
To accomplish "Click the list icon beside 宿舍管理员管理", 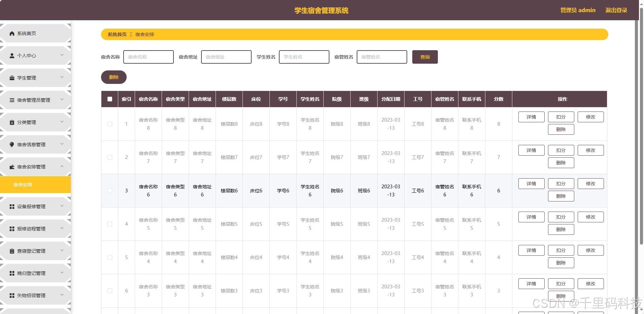I will [12, 100].
